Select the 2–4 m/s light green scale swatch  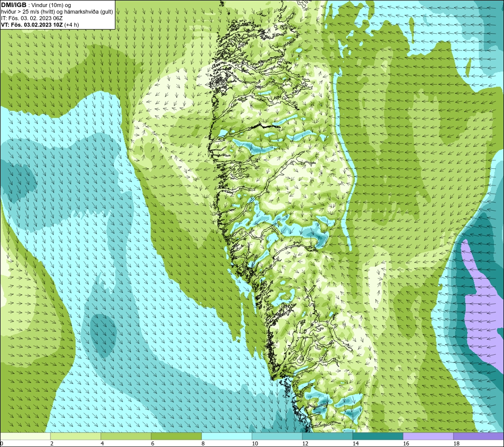[76, 436]
